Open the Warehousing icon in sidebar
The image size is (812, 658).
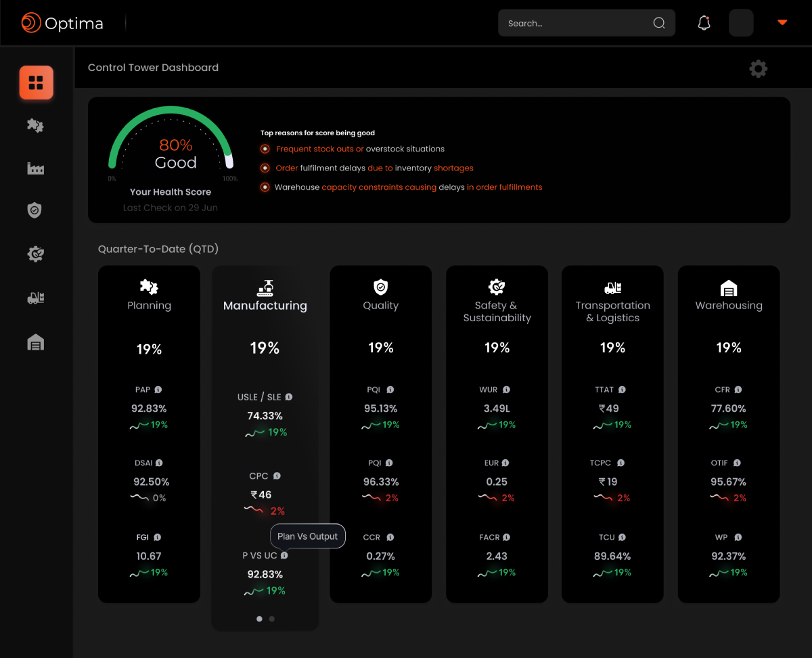(x=35, y=342)
